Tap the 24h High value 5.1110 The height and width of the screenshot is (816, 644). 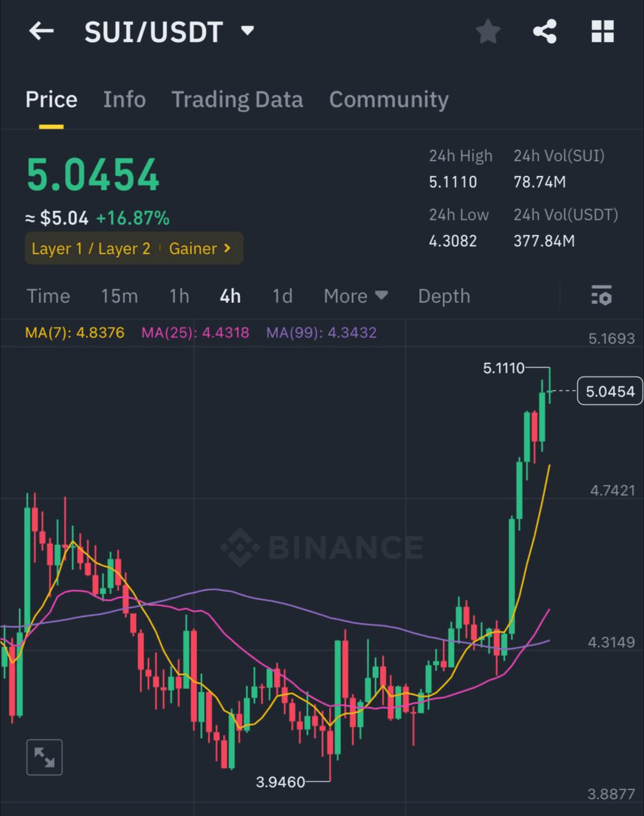pos(453,182)
